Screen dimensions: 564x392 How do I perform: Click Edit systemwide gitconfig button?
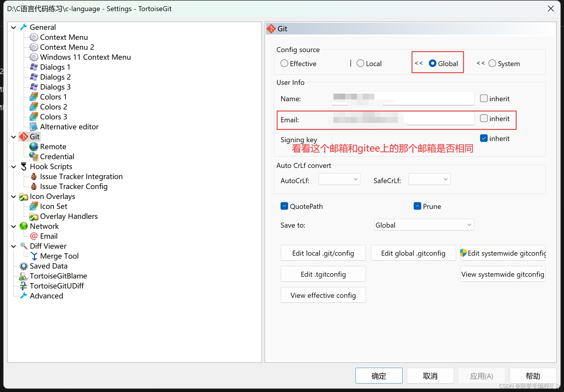pyautogui.click(x=503, y=253)
